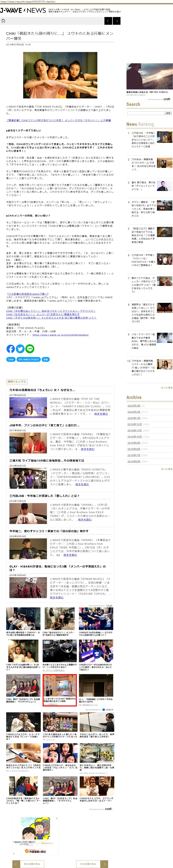The height and width of the screenshot is (868, 173).
Task: Open the J-WAVE NEWS logo
Action: coord(23,10)
